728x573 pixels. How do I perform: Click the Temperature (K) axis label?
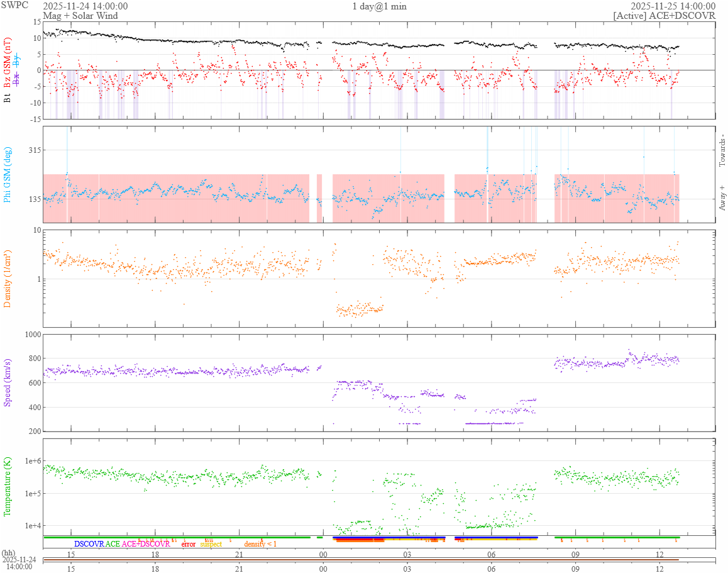[x=8, y=487]
